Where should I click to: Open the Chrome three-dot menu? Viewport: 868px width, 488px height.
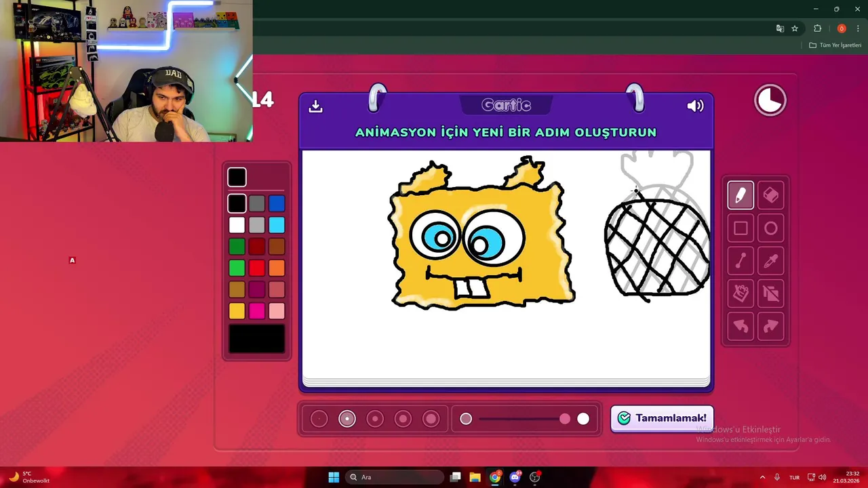pyautogui.click(x=858, y=28)
